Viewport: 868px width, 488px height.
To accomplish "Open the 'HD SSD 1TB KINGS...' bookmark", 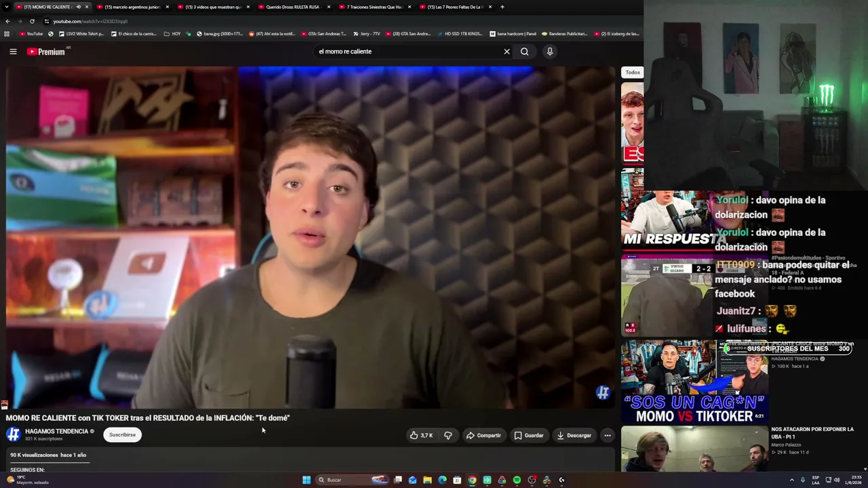I will coord(460,34).
